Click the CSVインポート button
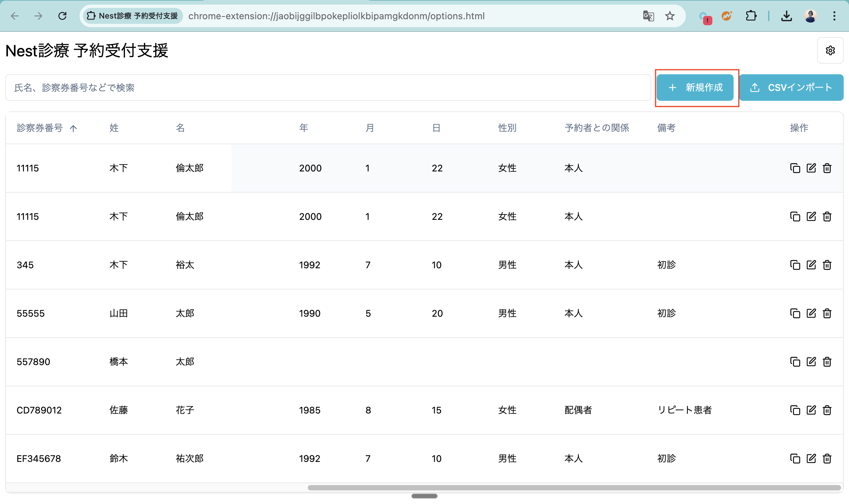The width and height of the screenshot is (849, 504). 791,88
